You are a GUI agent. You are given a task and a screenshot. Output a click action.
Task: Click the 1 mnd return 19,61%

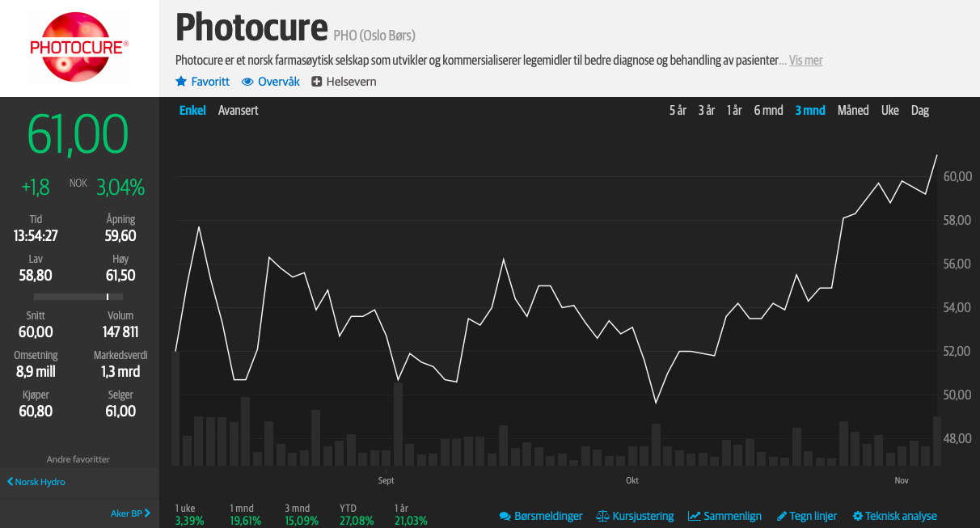click(246, 521)
